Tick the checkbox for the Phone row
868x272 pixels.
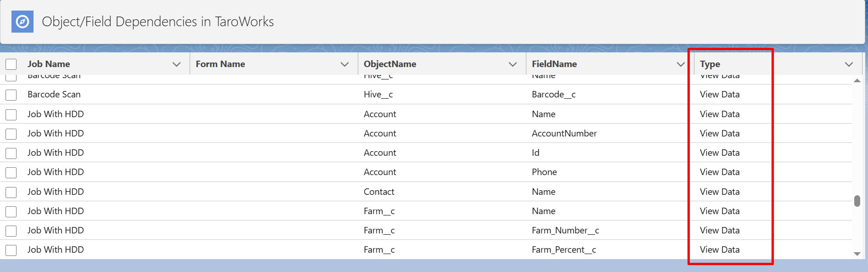11,173
